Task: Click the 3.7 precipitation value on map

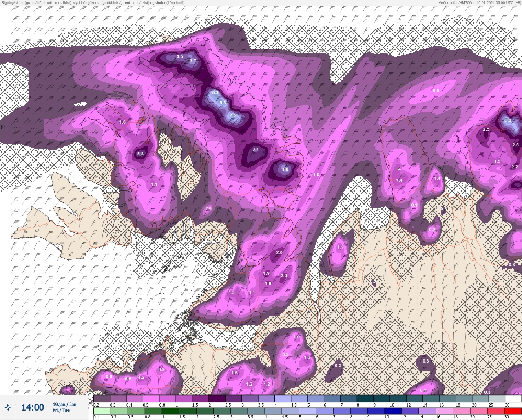Action: [x=193, y=61]
